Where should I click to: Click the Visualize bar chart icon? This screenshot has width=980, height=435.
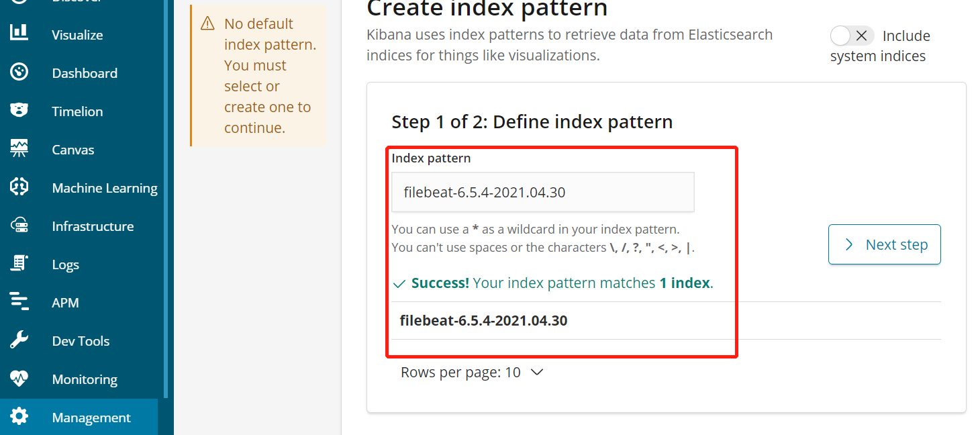coord(19,32)
